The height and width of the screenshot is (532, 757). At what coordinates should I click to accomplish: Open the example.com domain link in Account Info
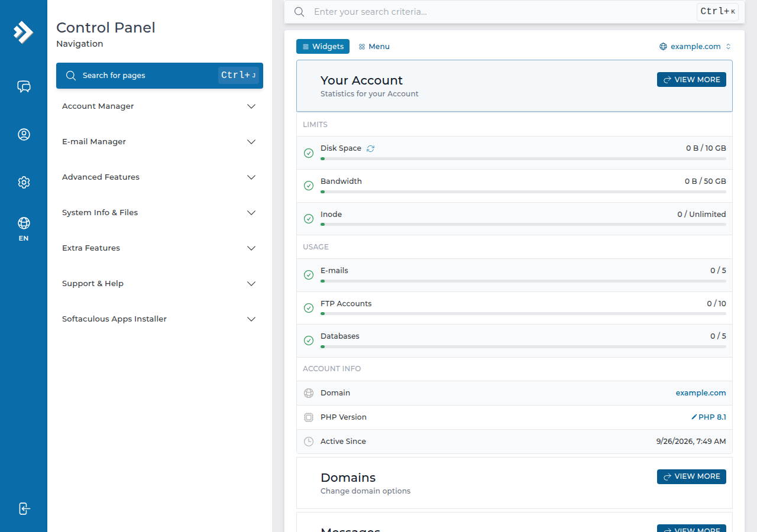point(701,393)
